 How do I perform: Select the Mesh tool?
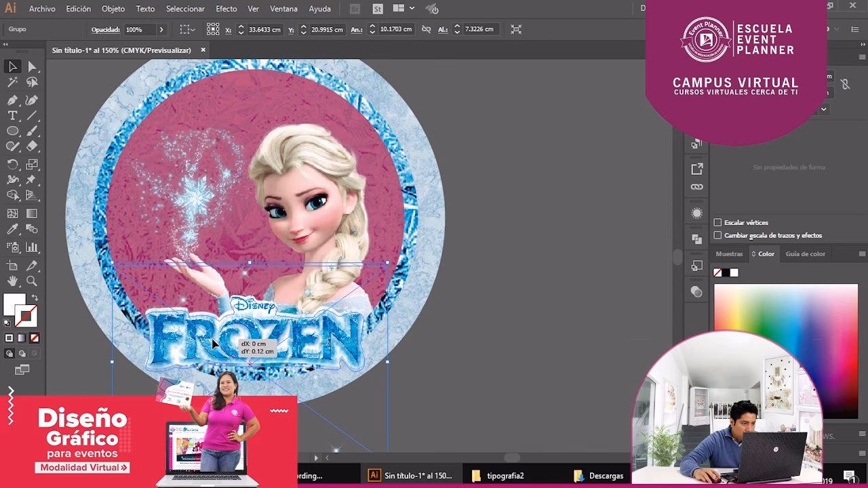click(13, 213)
